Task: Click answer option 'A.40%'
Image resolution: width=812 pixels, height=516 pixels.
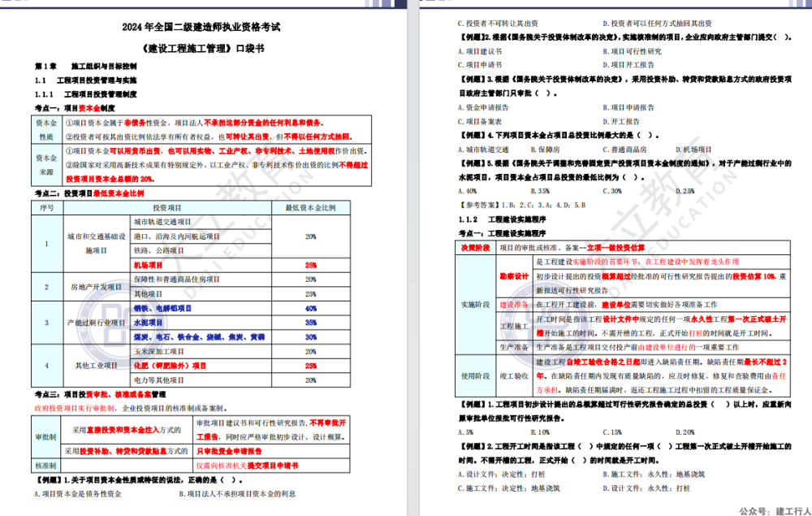Action: point(467,191)
